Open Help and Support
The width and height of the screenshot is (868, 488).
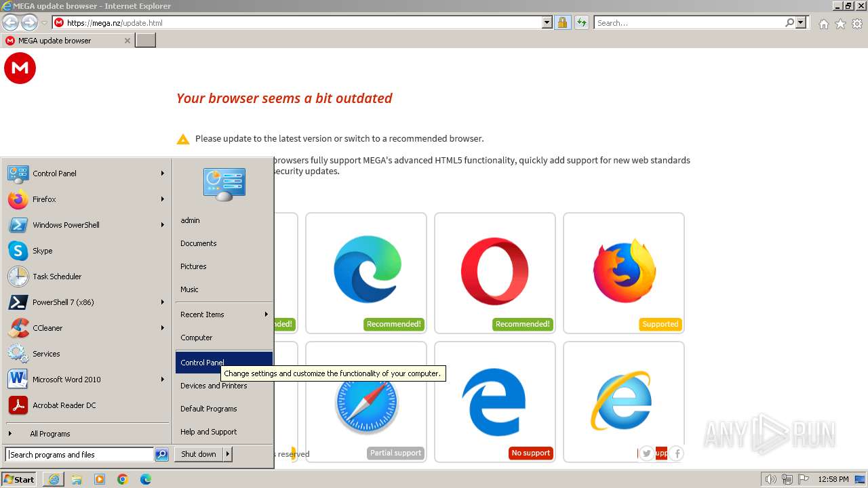(224, 432)
